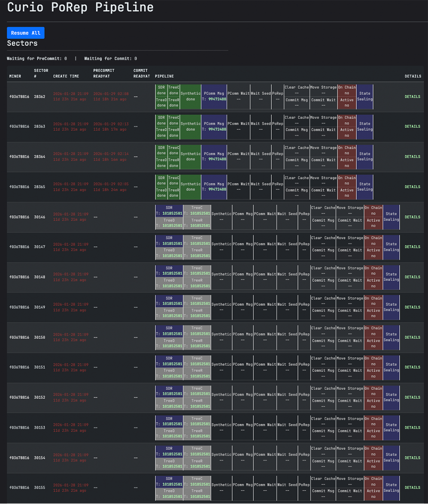Viewport: 428px width, 504px height.
Task: Click green Synthetic done cell for sector 28365
Action: click(x=190, y=187)
